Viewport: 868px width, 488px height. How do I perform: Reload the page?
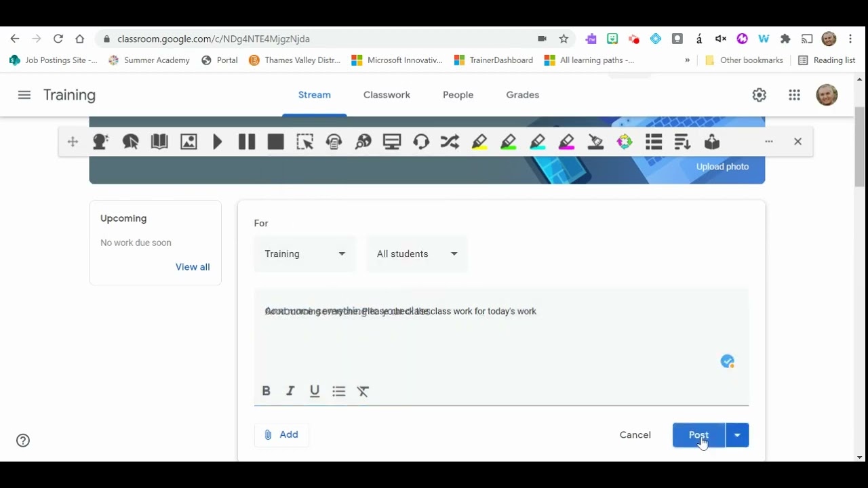58,39
